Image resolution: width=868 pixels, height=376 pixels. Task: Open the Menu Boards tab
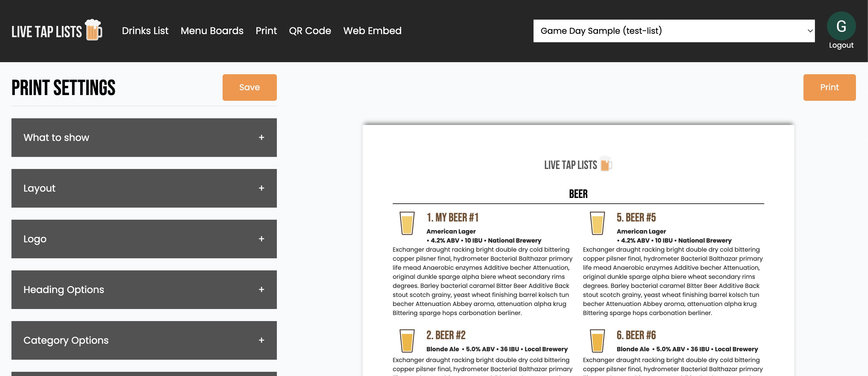click(x=212, y=31)
